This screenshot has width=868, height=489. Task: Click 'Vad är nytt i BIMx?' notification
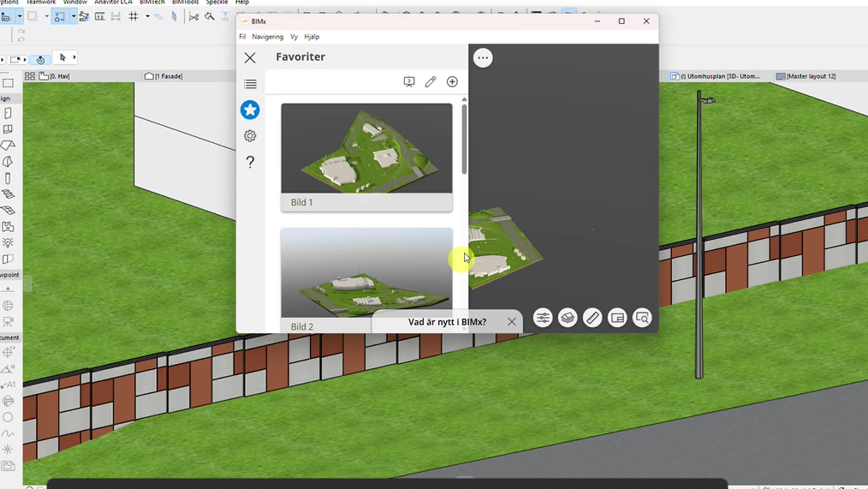click(447, 322)
